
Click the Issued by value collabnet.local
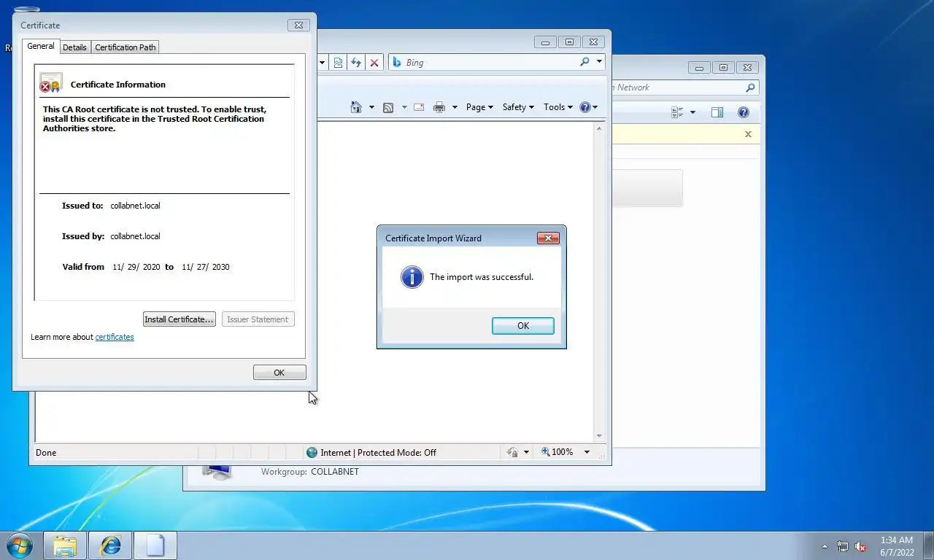click(135, 236)
